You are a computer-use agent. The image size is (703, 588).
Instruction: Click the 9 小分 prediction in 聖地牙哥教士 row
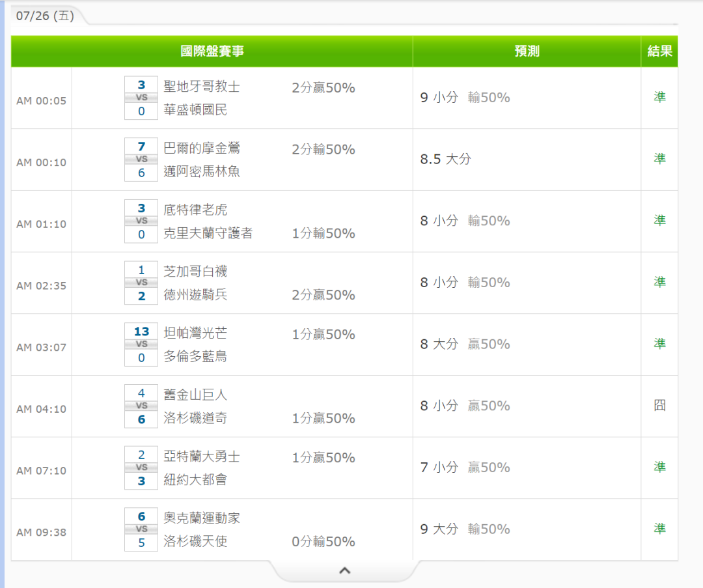[439, 97]
